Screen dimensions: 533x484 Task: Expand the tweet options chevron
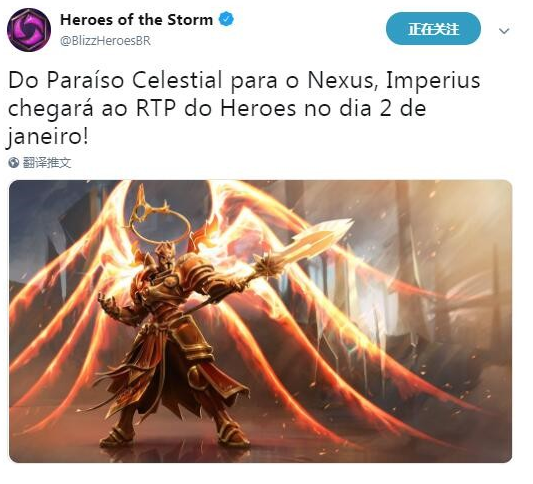coord(504,31)
